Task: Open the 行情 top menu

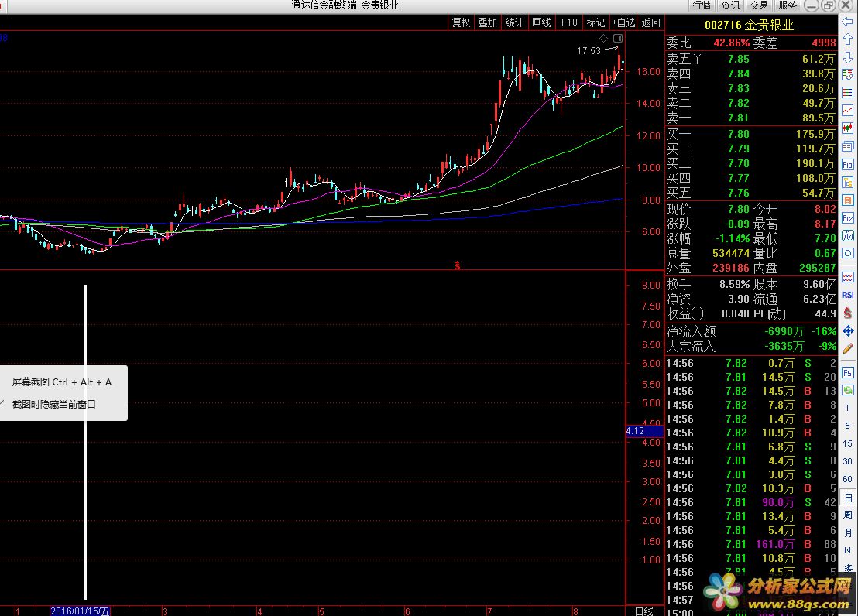Action: (x=702, y=5)
